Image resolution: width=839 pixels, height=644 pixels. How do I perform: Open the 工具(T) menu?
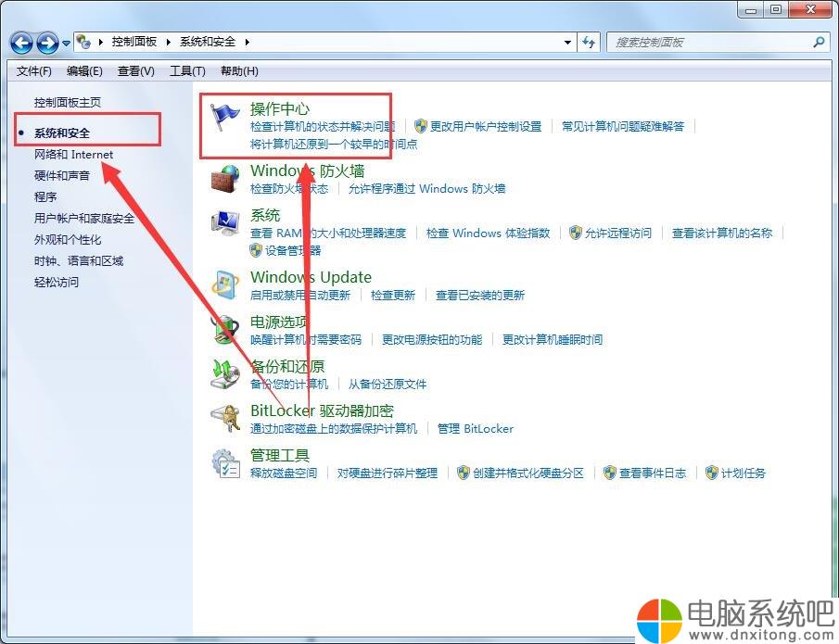coord(187,71)
